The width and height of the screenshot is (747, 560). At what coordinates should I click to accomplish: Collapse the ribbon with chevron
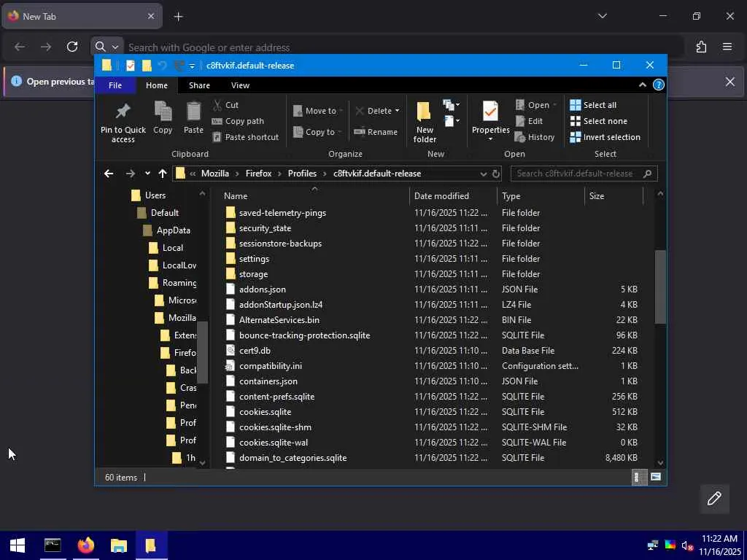(x=642, y=85)
